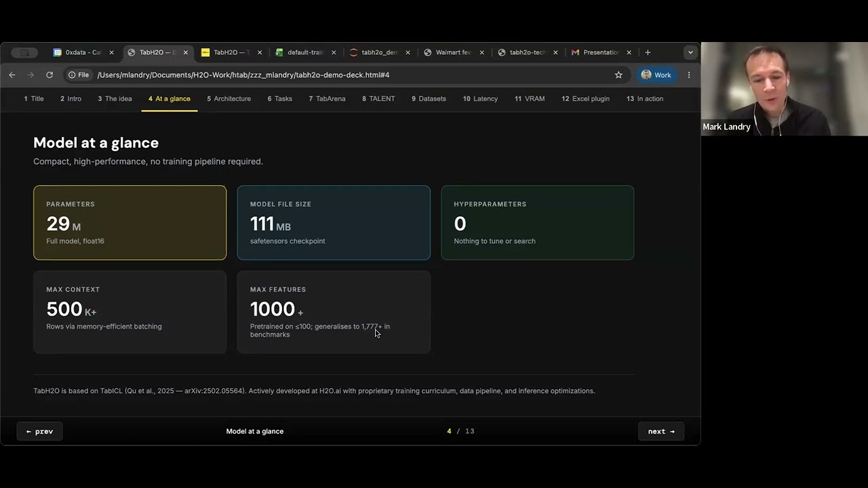Click footer 'Model at a glance' label

255,431
